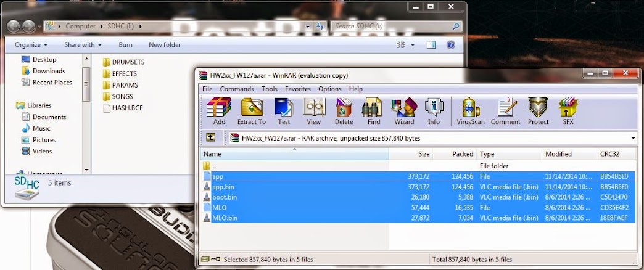Select Downloads in navigation pane
Screen dimensions: 644x270
click(43, 71)
